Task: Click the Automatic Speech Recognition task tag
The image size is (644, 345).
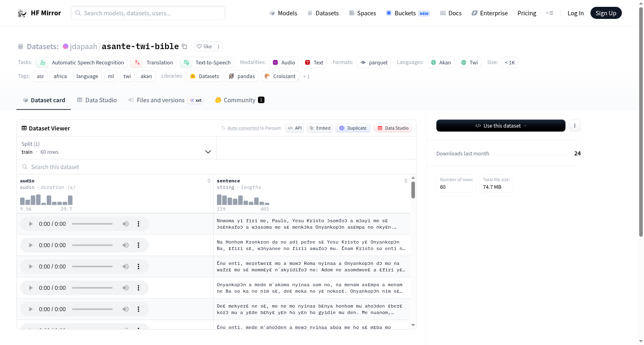Action: click(82, 62)
